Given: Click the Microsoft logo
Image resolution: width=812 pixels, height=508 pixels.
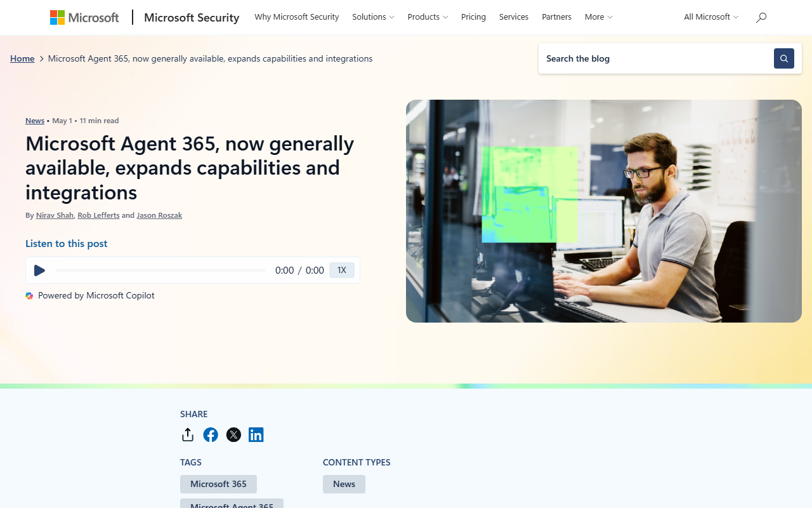Looking at the screenshot, I should point(84,17).
